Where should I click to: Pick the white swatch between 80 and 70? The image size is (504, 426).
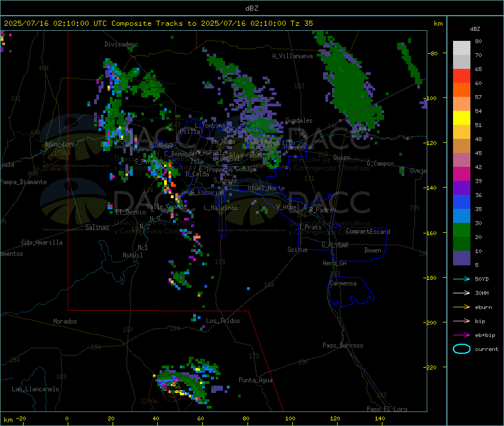click(x=461, y=48)
